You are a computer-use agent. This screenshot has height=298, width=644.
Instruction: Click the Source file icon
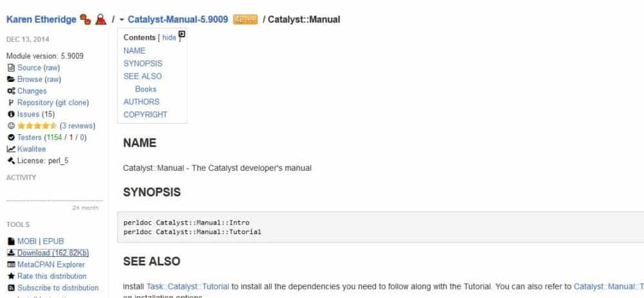[11, 68]
